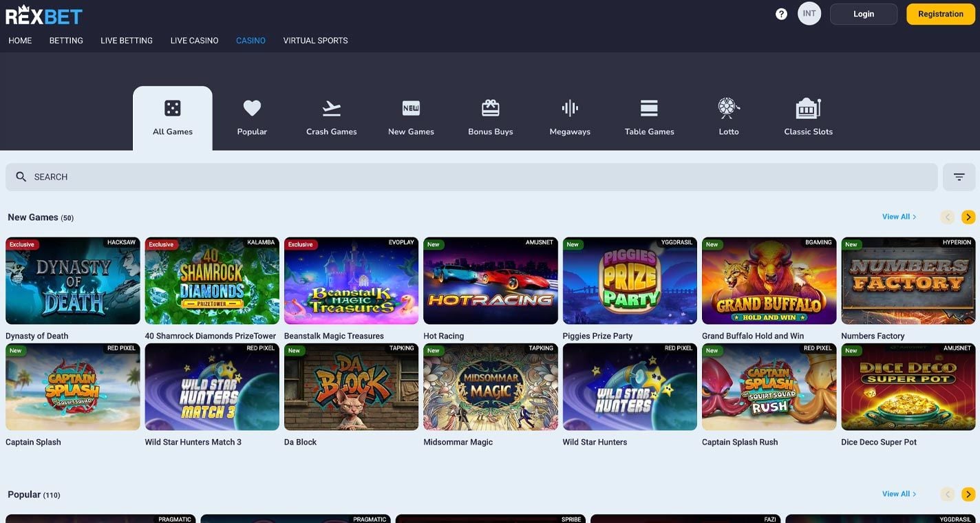Click the RexBet logo
Screen dimensions: 980x523
pos(44,14)
